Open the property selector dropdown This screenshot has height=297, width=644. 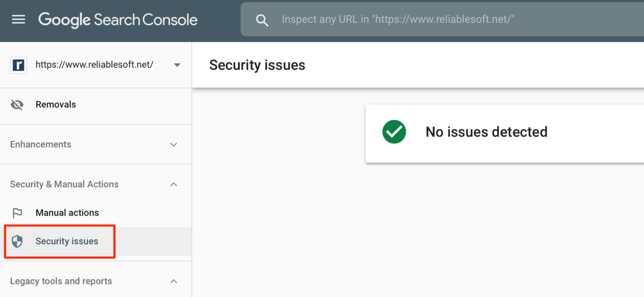177,65
